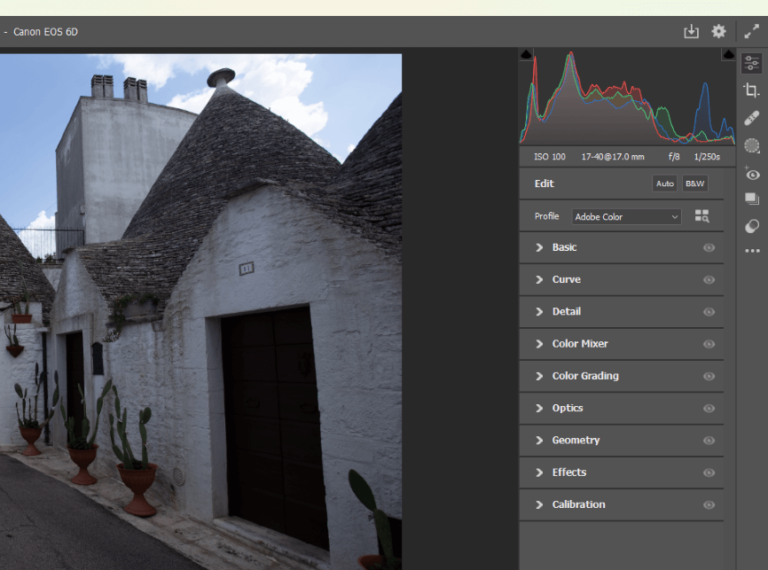768x570 pixels.
Task: Select the Crop tool icon
Action: click(x=751, y=90)
